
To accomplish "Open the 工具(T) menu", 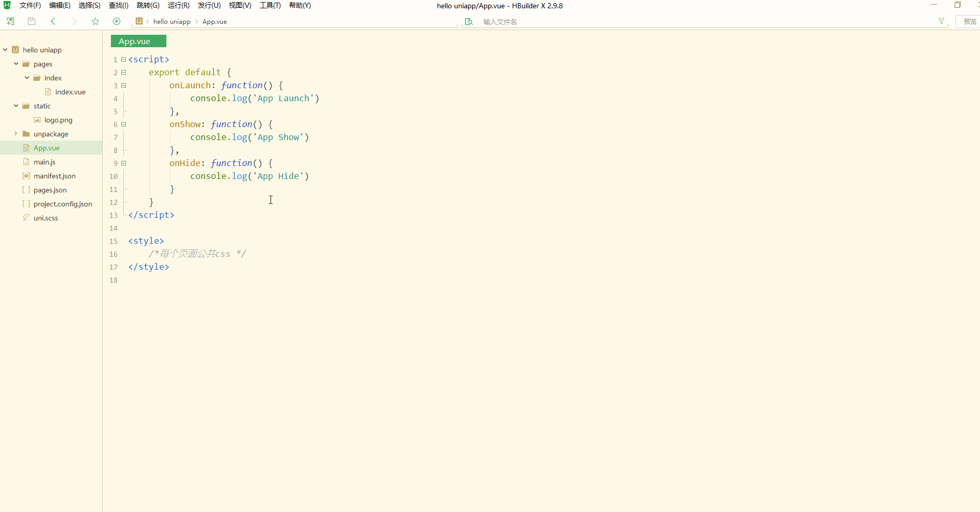I will (x=270, y=5).
